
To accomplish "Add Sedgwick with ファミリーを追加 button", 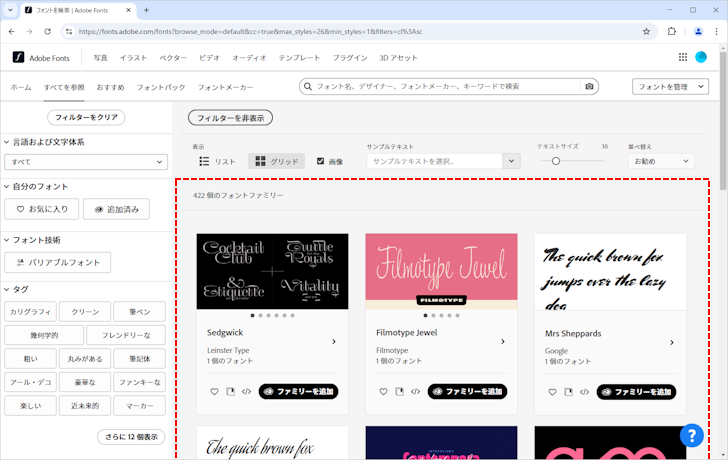I will [298, 391].
